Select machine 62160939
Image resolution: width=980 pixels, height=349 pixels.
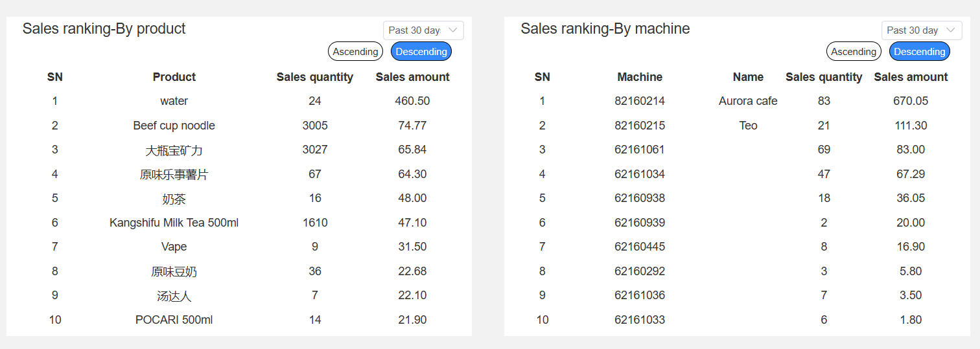pyautogui.click(x=640, y=223)
